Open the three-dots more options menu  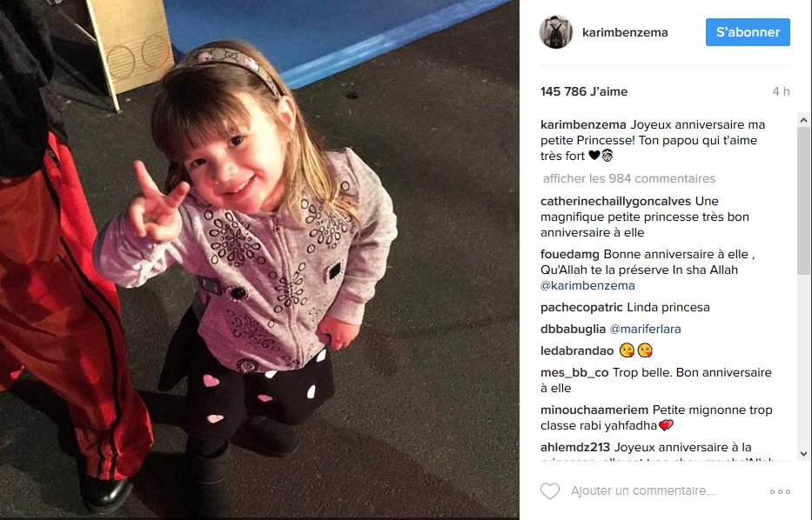[x=780, y=491]
